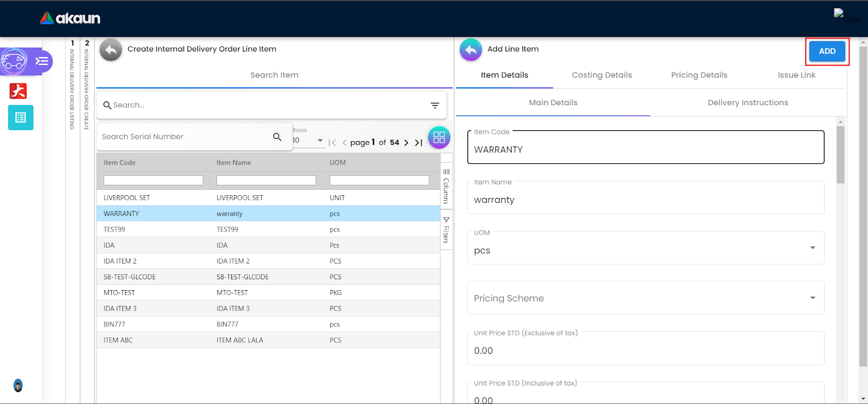Screen dimensions: 868x404
Task: Jump to last page of items
Action: click(418, 143)
